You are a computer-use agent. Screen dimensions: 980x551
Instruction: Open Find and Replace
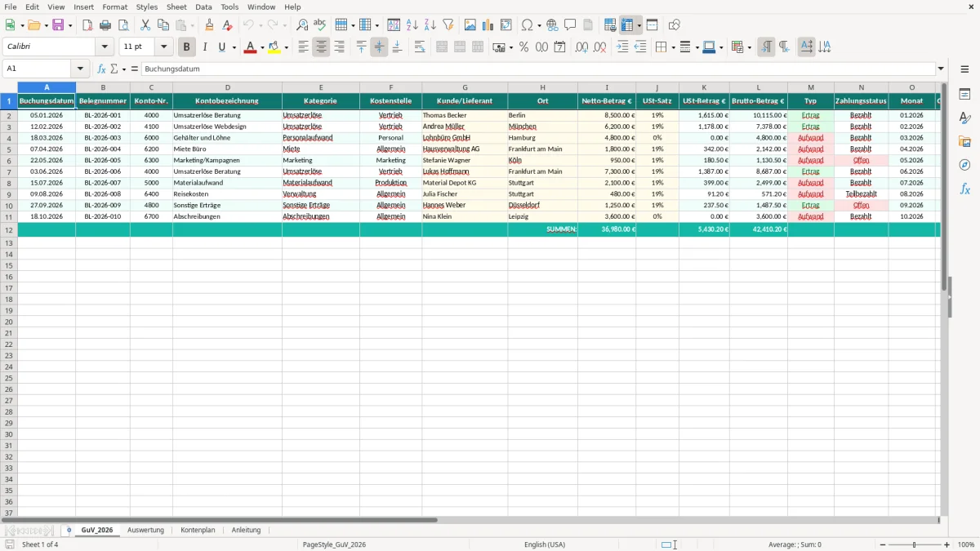(302, 25)
